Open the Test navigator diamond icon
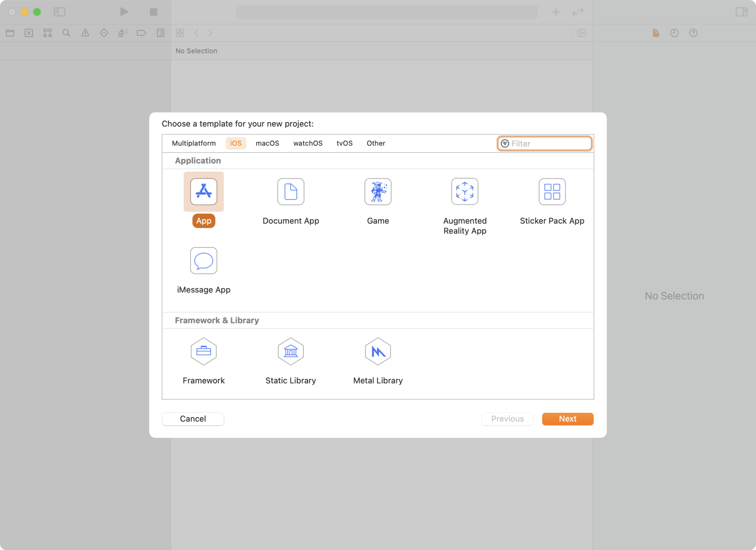Image resolution: width=756 pixels, height=550 pixels. [x=104, y=33]
